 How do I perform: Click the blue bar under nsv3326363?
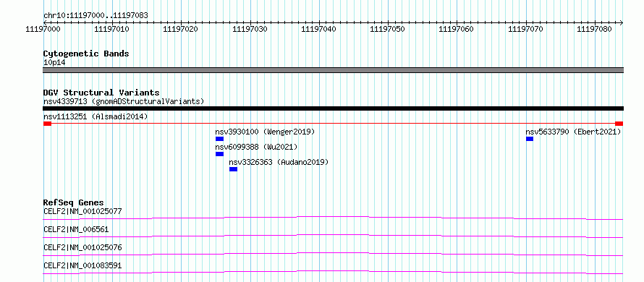tap(233, 169)
